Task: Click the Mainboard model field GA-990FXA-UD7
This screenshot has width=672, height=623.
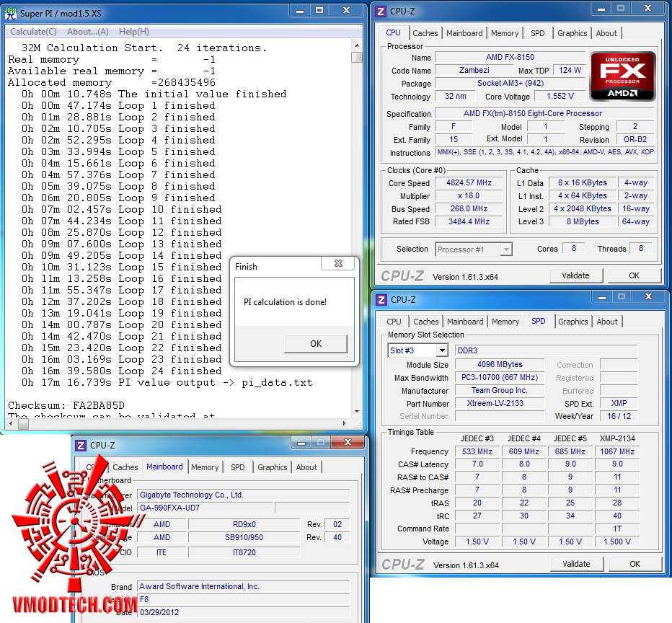Action: pos(205,508)
